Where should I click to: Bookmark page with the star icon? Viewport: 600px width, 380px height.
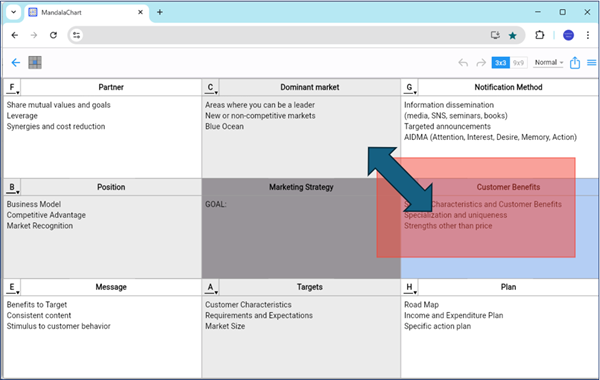(512, 36)
